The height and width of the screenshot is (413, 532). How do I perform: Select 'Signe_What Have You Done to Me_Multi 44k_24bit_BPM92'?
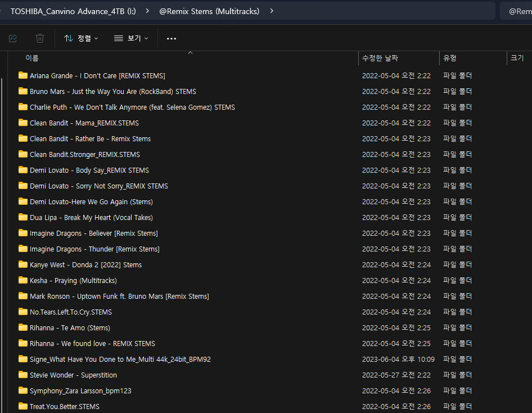click(x=120, y=360)
